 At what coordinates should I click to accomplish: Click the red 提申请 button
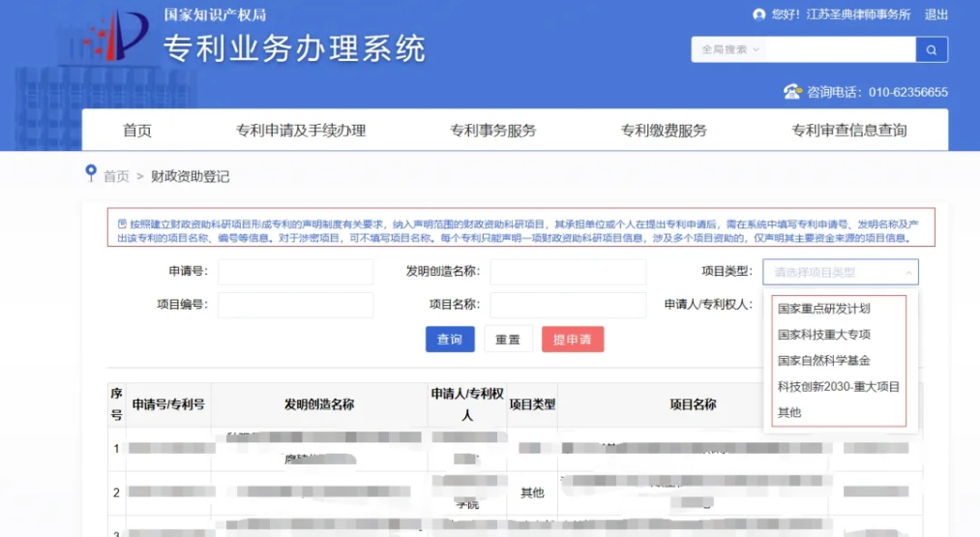click(573, 340)
